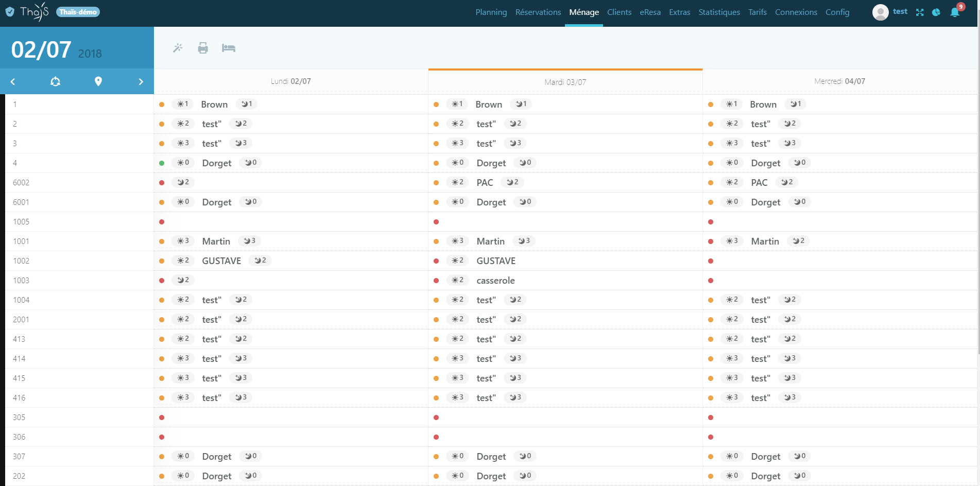
Task: Click sun badge 2 of room 1003 Mardi
Action: 457,280
